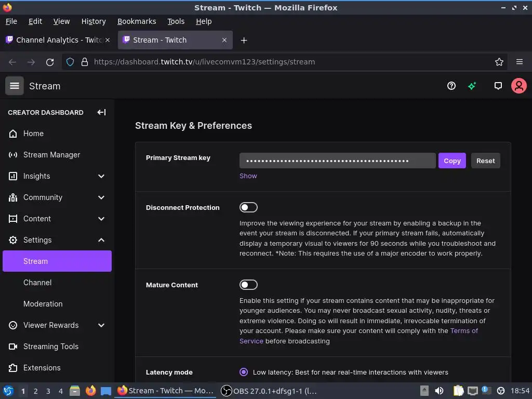Copy the primary stream key
This screenshot has width=532, height=399.
coord(452,161)
